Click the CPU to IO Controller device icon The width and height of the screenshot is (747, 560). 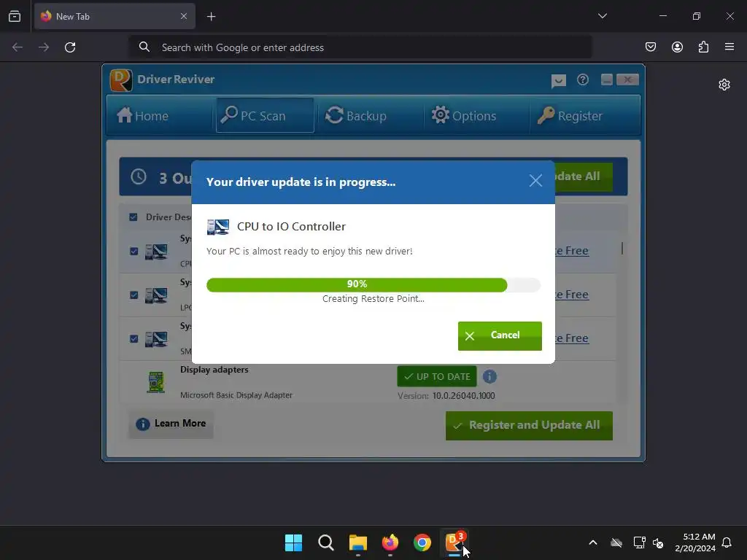(x=217, y=227)
